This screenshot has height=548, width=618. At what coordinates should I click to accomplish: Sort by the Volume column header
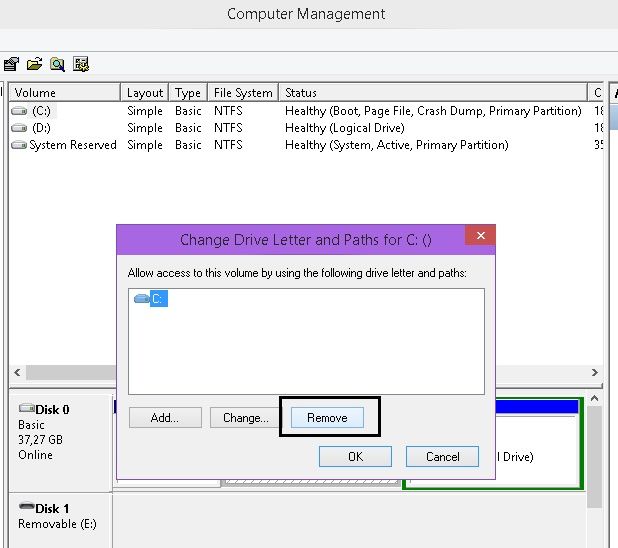point(64,93)
